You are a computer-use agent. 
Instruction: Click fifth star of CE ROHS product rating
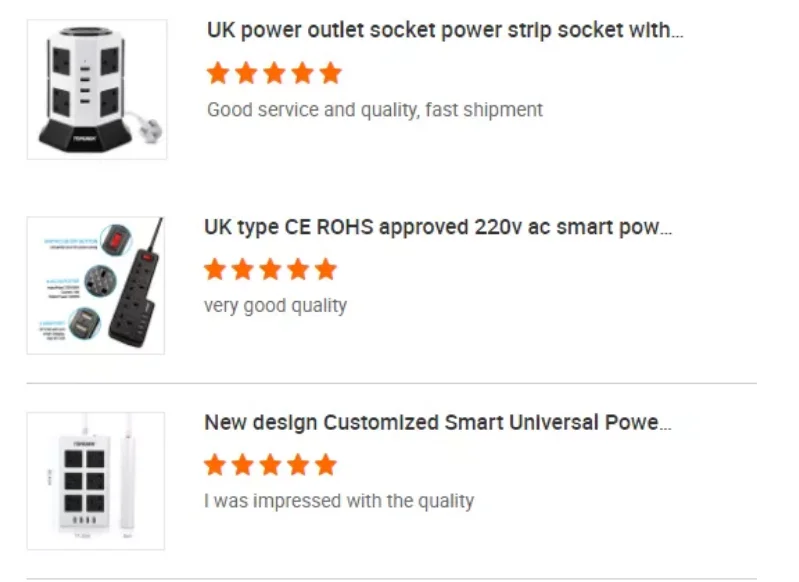[x=326, y=269]
